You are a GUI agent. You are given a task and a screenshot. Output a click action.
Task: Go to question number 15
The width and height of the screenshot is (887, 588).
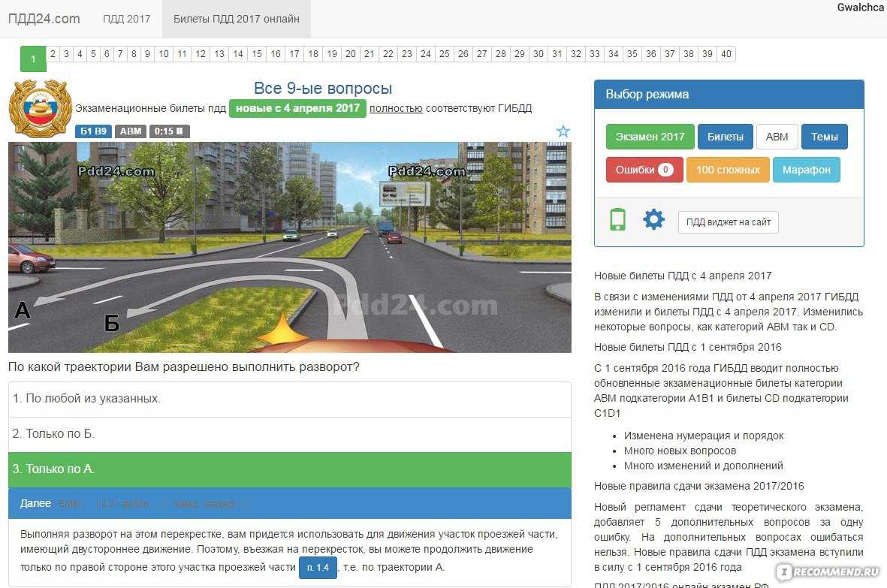click(257, 54)
